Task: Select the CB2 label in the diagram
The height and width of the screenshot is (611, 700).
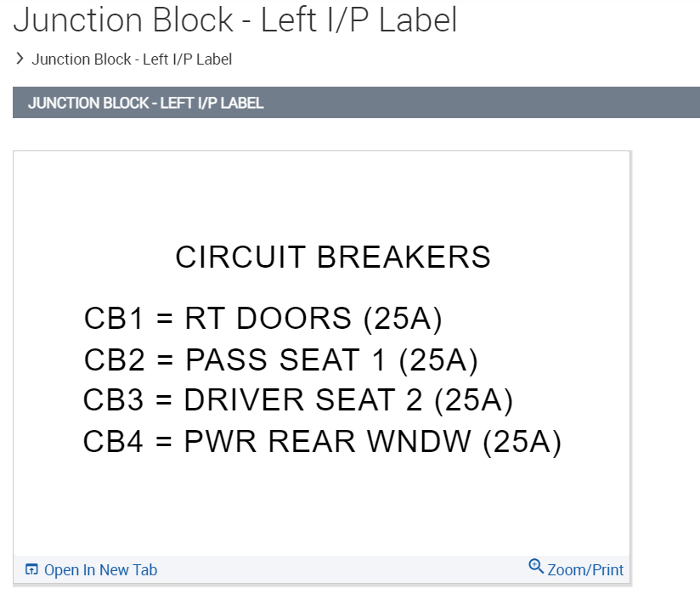Action: click(x=116, y=360)
